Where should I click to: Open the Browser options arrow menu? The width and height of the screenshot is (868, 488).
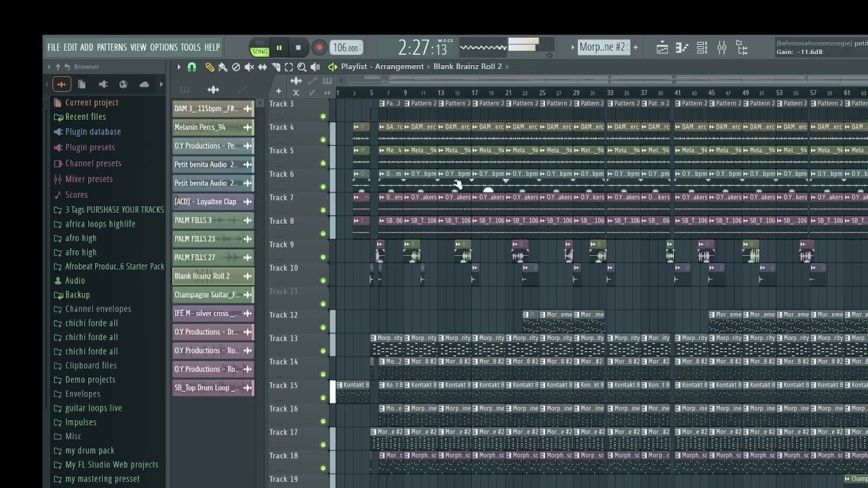pos(49,66)
